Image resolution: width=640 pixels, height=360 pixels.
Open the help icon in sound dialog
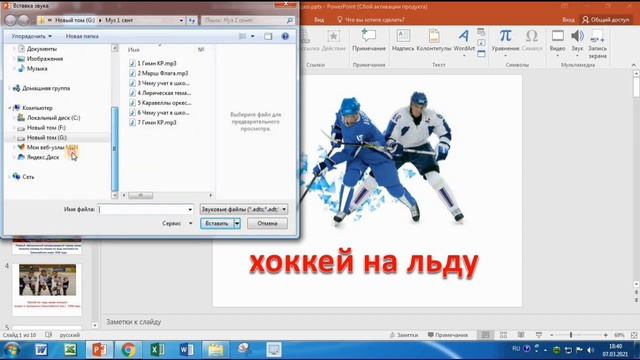285,36
